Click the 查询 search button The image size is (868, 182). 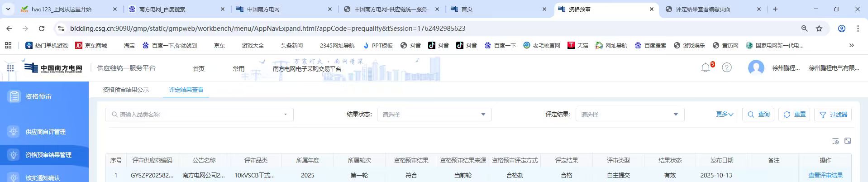(x=758, y=115)
